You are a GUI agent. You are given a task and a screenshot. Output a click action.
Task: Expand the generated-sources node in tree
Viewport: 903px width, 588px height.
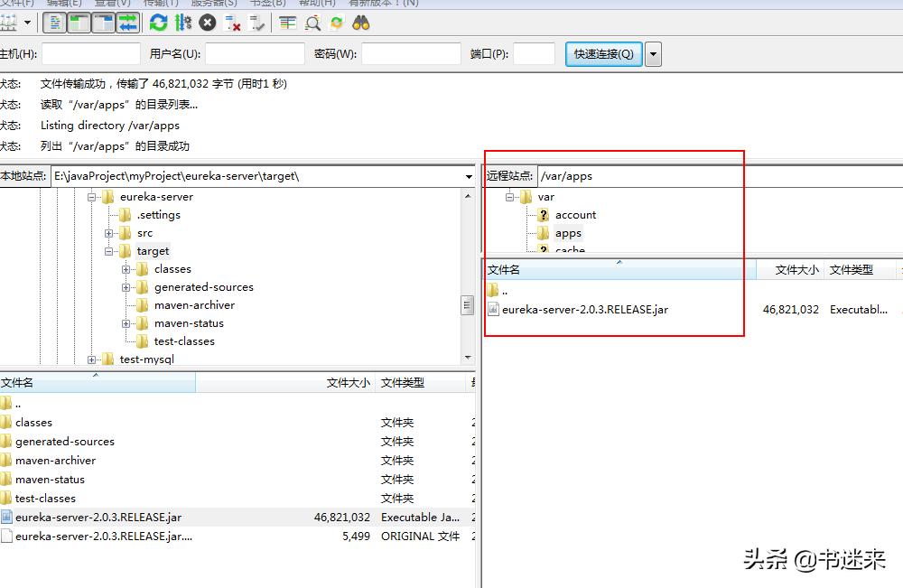126,287
